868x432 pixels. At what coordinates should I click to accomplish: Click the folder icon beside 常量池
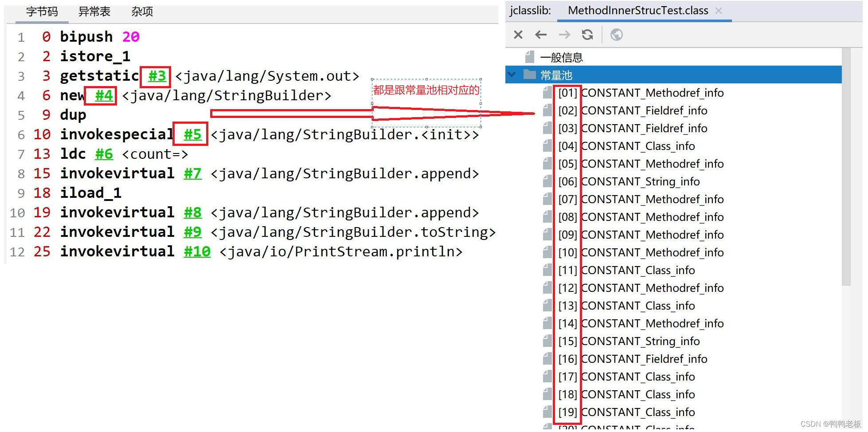(529, 75)
